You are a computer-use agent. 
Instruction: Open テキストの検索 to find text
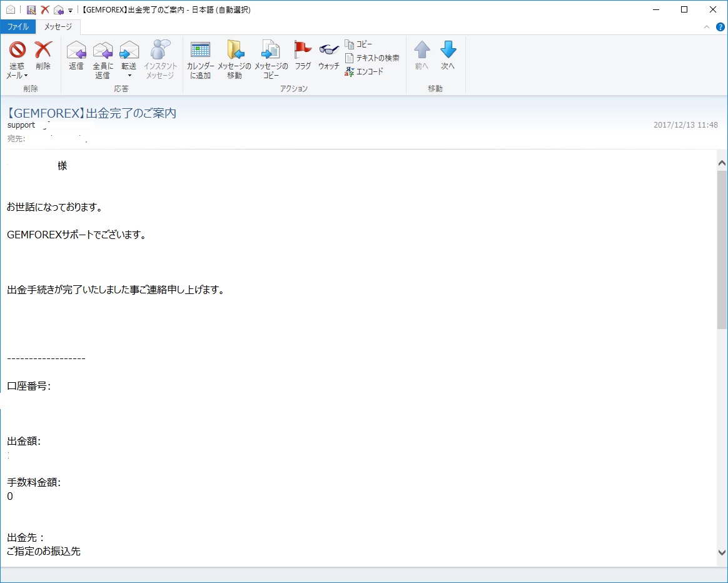(x=372, y=58)
